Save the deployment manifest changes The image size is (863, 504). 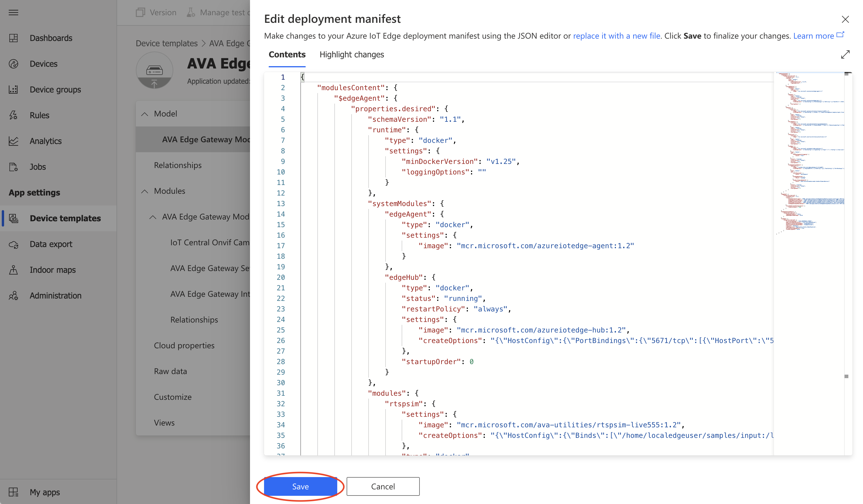pyautogui.click(x=300, y=486)
